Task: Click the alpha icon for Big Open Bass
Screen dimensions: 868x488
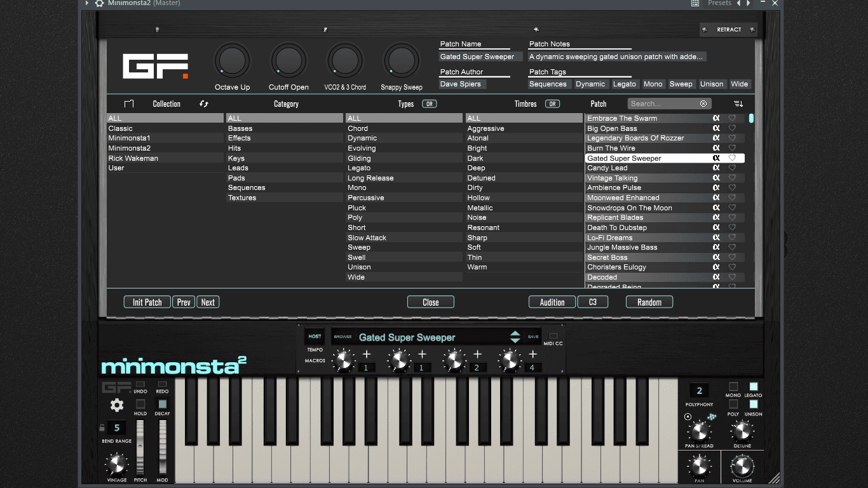Action: pyautogui.click(x=716, y=128)
